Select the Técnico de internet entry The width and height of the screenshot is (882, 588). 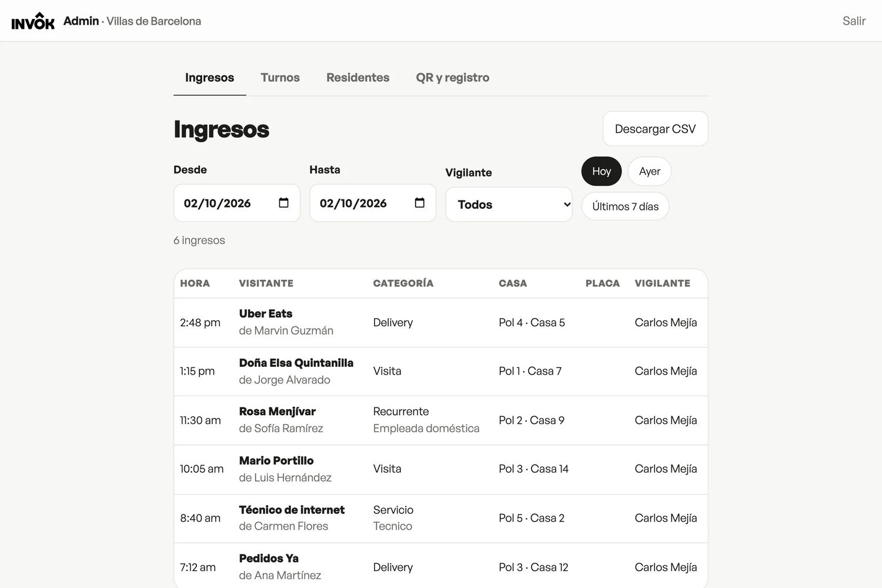point(292,510)
